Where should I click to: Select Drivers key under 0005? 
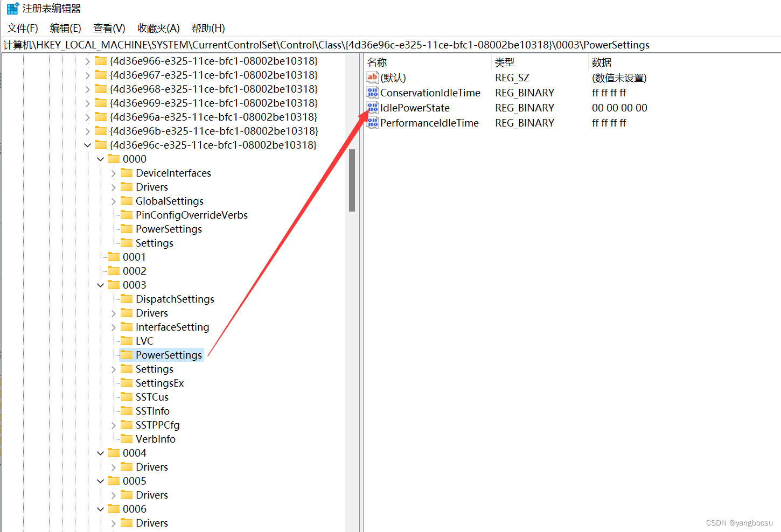[x=152, y=495]
